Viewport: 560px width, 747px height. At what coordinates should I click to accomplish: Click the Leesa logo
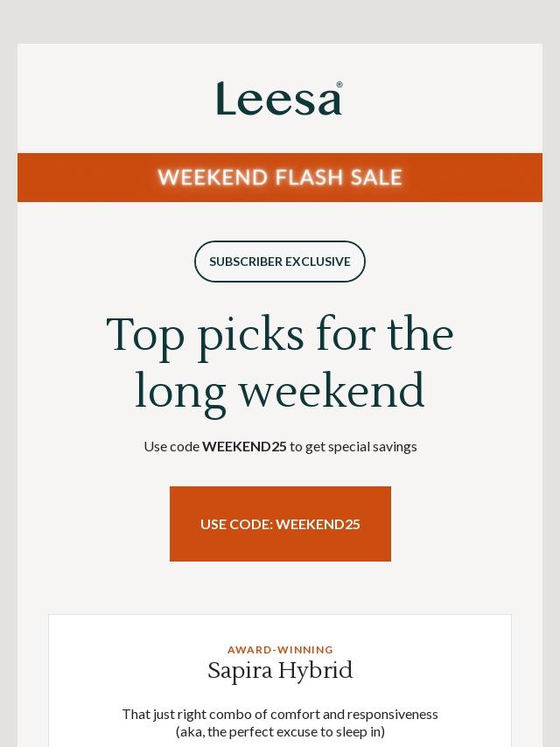pyautogui.click(x=277, y=99)
